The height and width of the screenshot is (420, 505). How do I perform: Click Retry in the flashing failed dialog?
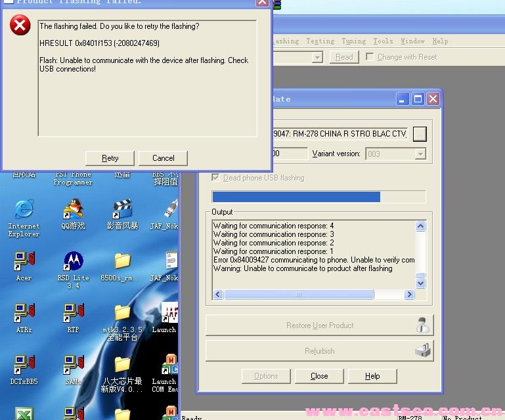coord(110,158)
